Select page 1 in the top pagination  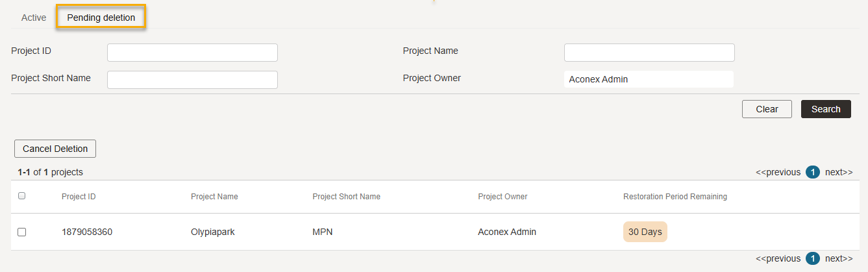point(813,172)
